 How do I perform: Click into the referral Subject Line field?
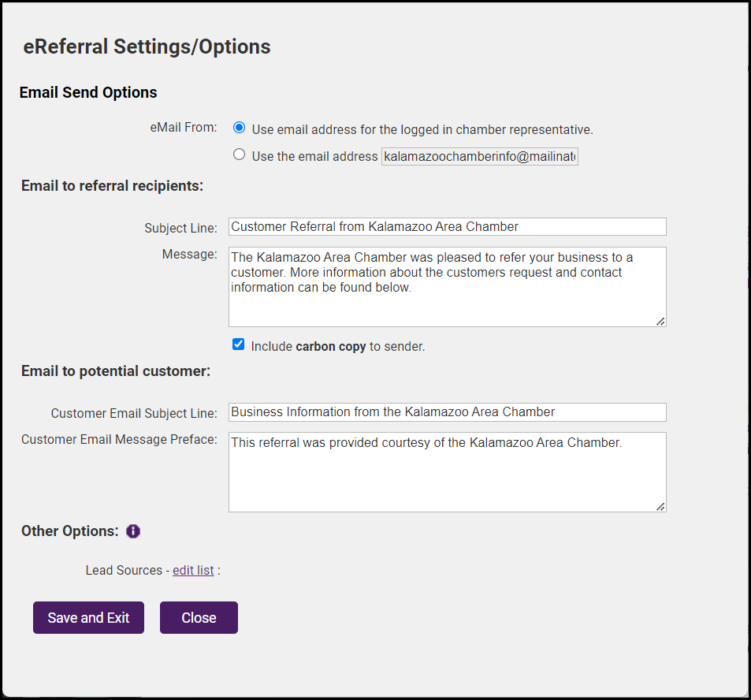pyautogui.click(x=447, y=227)
